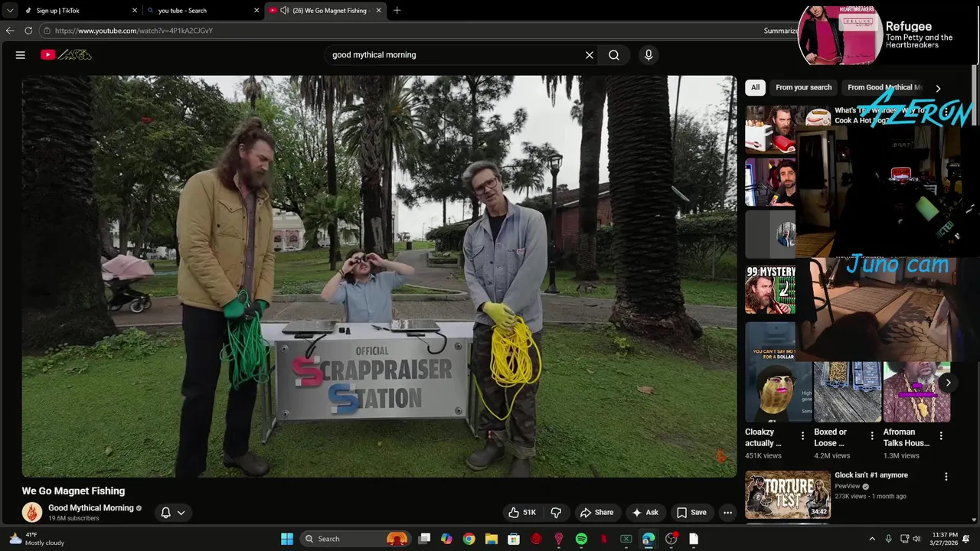
Task: Show hidden system tray icons
Action: [x=871, y=539]
